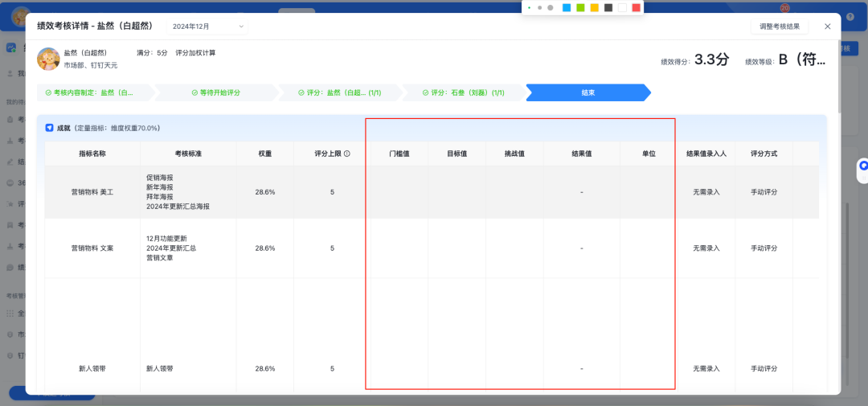Select the dark gray swatch in annotation toolbar
868x406 pixels.
(608, 7)
